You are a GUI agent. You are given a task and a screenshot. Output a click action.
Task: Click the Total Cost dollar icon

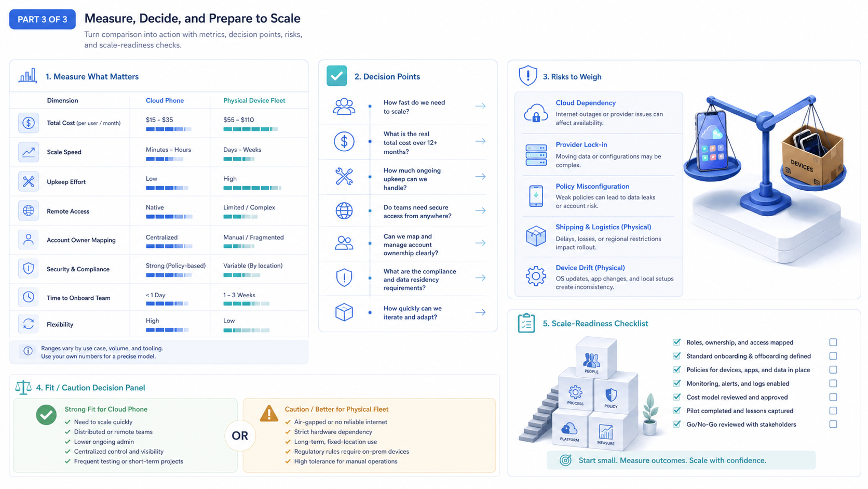click(x=29, y=123)
